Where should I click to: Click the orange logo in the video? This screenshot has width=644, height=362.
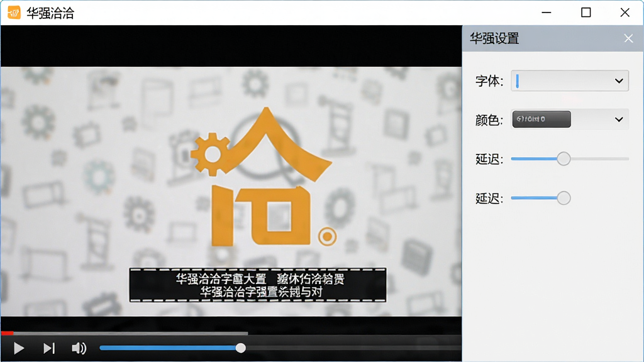[263, 177]
